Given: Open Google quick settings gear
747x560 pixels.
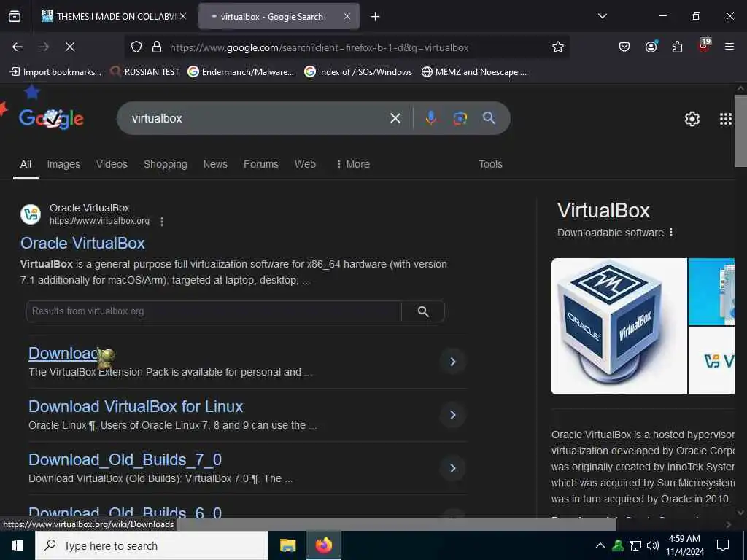Looking at the screenshot, I should (x=692, y=119).
